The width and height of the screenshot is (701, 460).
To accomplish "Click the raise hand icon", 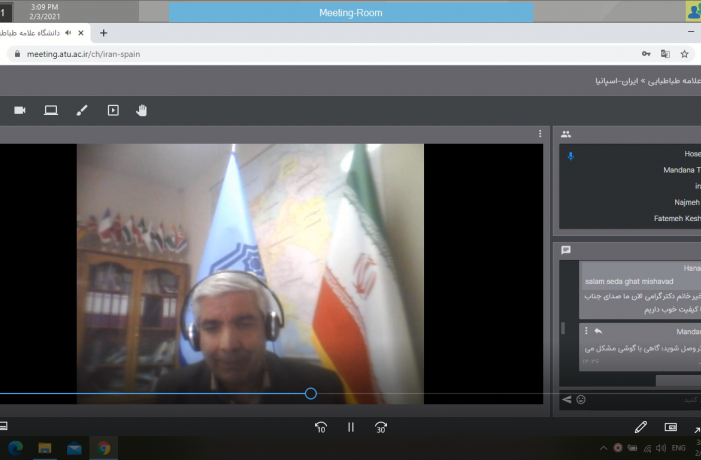I will (142, 110).
